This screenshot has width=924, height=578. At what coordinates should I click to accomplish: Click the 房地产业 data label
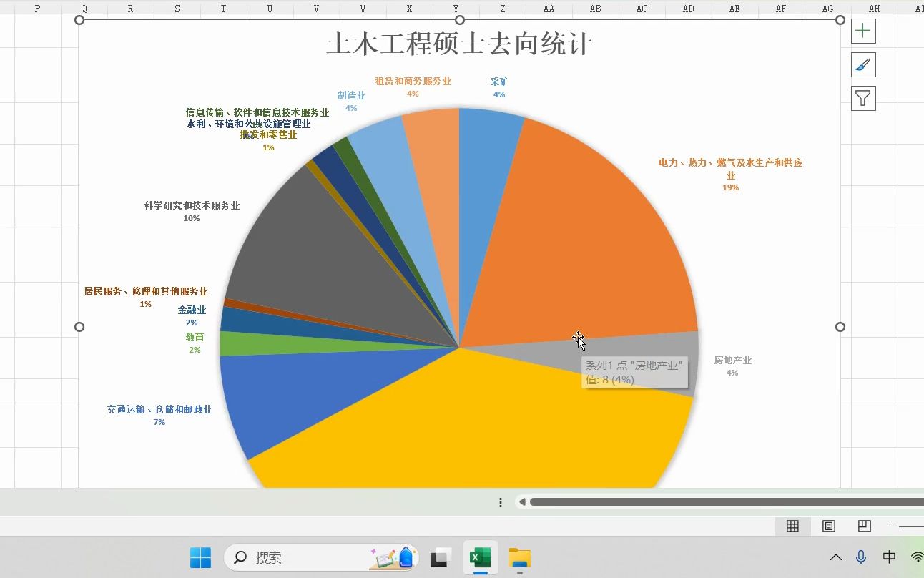click(x=732, y=366)
